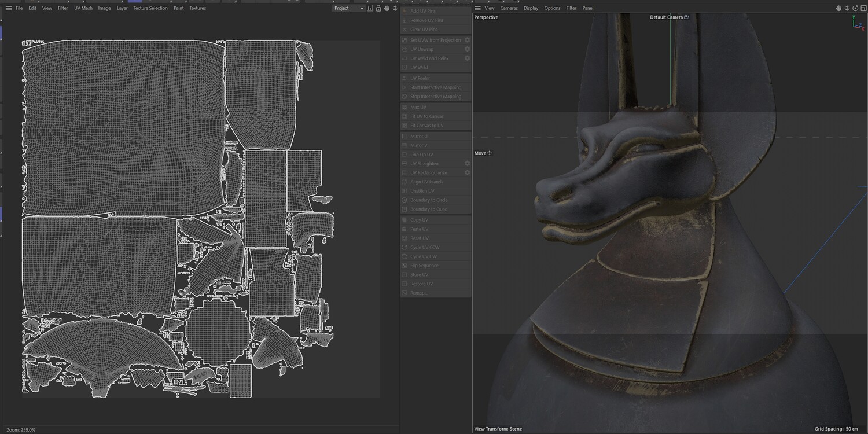Click the Mirror U command
The width and height of the screenshot is (868, 434).
(x=419, y=137)
